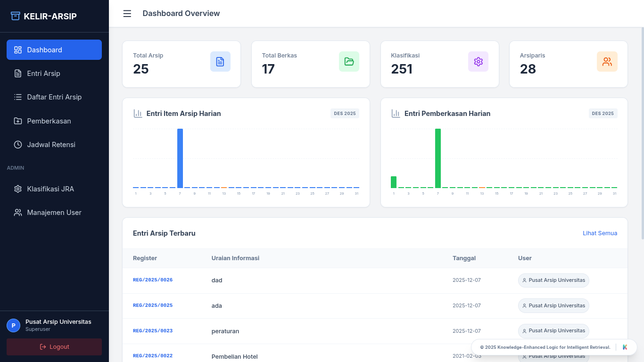Click the purple gear icon in Klasifikasi card

[478, 61]
